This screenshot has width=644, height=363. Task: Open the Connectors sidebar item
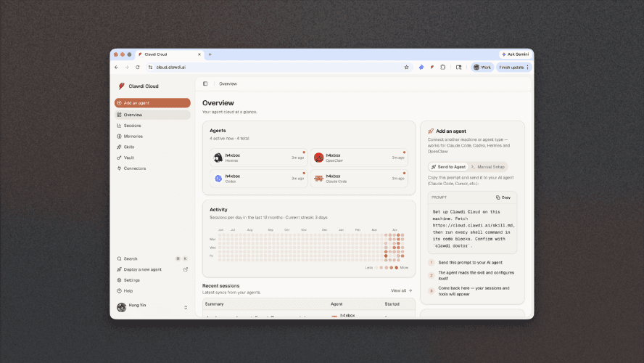pyautogui.click(x=152, y=168)
